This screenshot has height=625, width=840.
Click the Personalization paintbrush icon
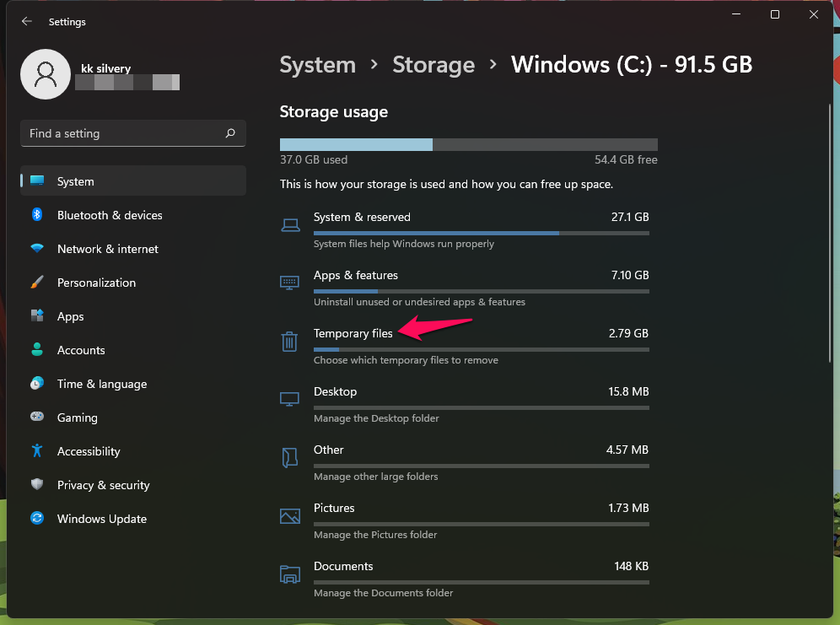click(x=37, y=283)
